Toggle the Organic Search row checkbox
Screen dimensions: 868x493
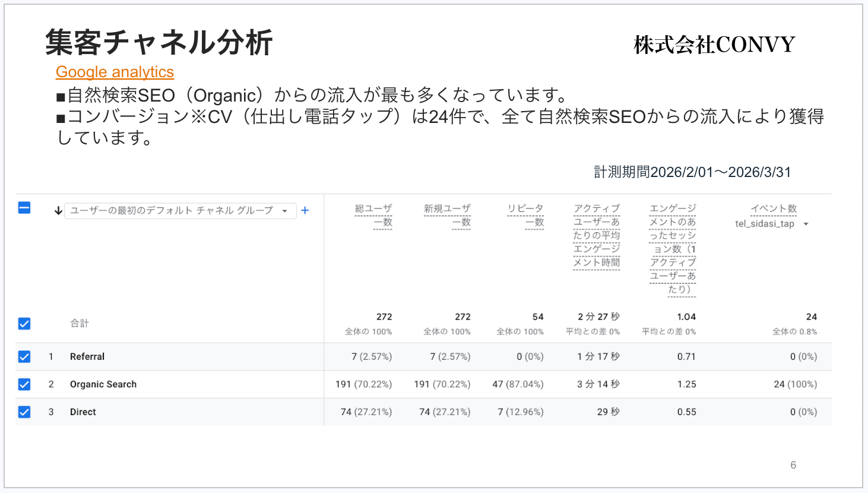(x=24, y=384)
